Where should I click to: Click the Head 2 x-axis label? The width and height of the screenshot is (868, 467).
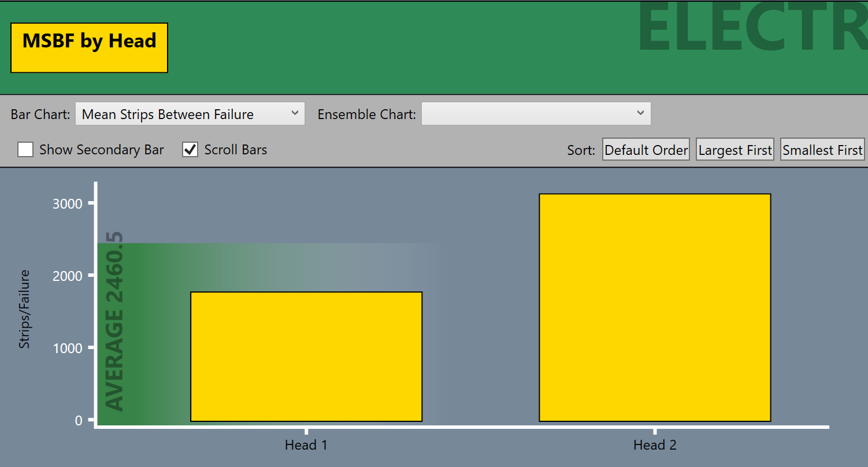(x=655, y=445)
